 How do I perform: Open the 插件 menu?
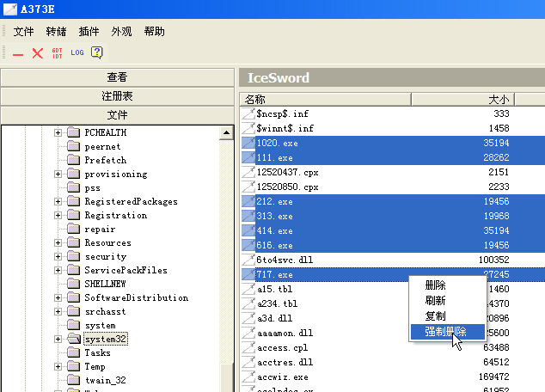(89, 32)
